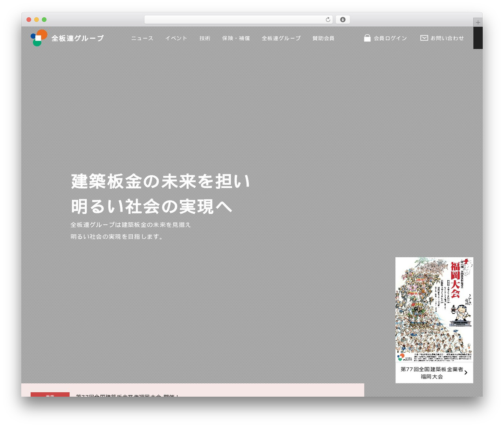504x427 pixels.
Task: Click the 全板連グループ logo icon
Action: (39, 38)
